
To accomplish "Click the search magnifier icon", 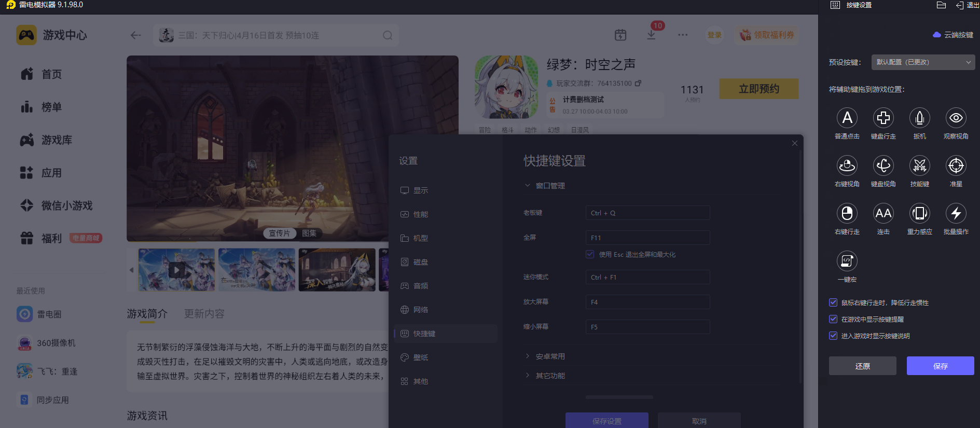I will pyautogui.click(x=388, y=35).
